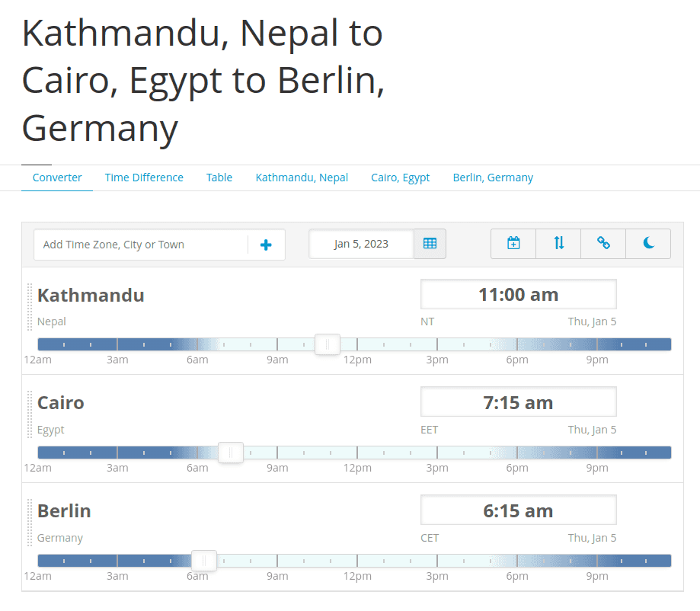700x611 pixels.
Task: Toggle night mode with the moon icon
Action: coord(649,244)
